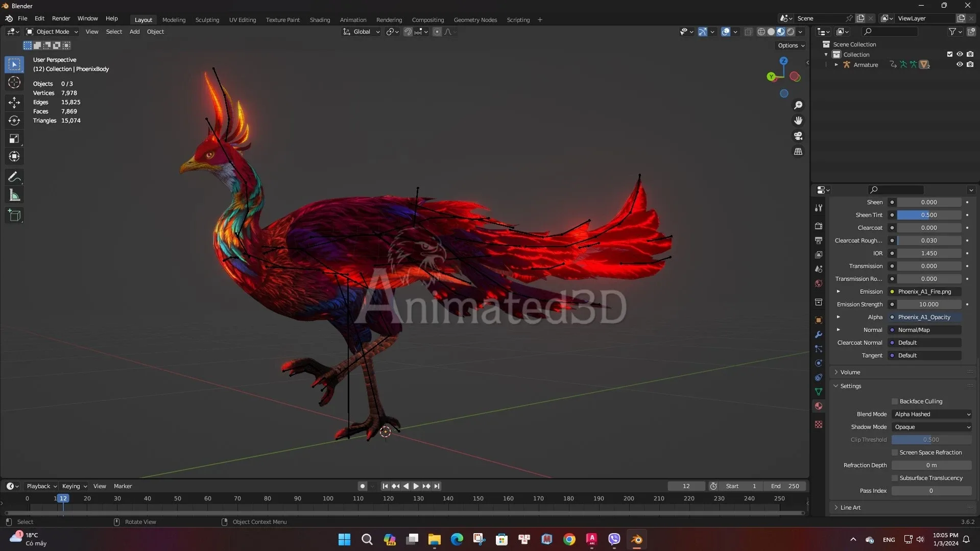Viewport: 980px width, 551px height.
Task: Open the Blend Mode dropdown
Action: click(x=931, y=414)
